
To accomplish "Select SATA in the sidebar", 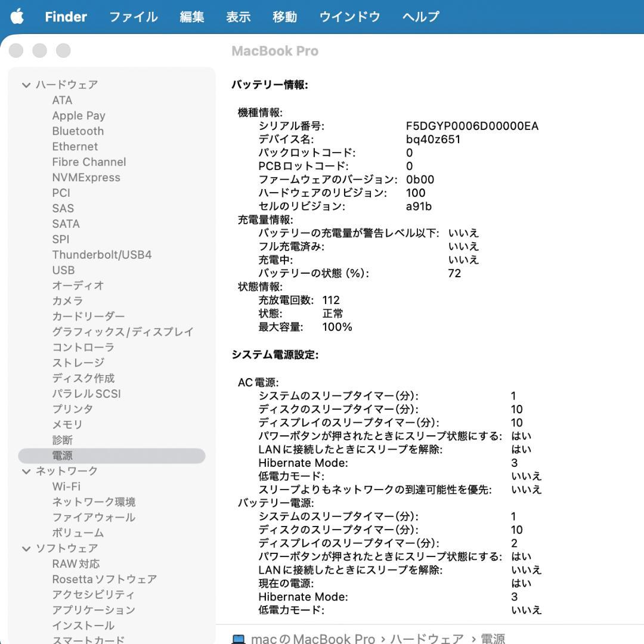I will [x=66, y=224].
